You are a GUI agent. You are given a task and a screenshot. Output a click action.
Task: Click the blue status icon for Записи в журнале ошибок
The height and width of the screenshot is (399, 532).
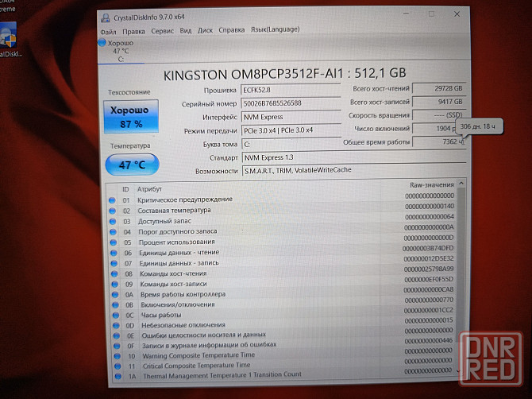pyautogui.click(x=117, y=346)
